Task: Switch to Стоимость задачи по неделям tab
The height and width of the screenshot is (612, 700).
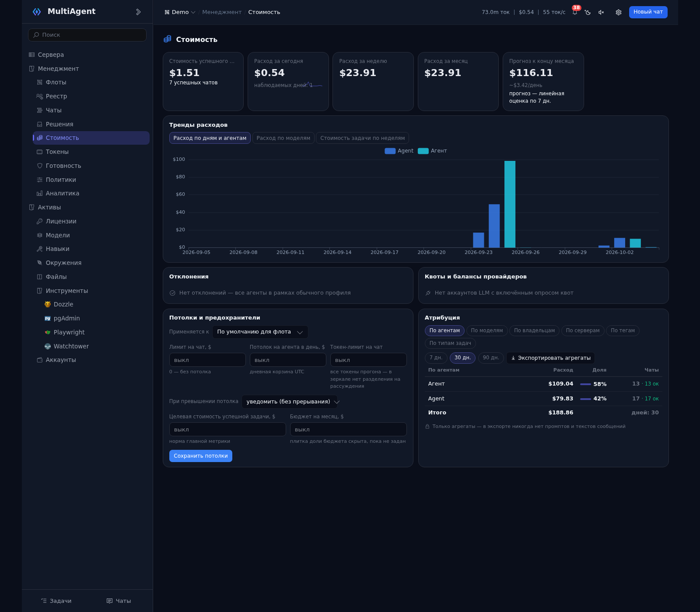Action: (362, 138)
